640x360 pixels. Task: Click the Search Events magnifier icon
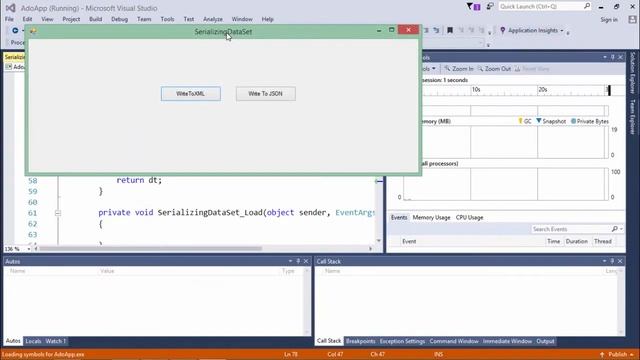pos(615,229)
